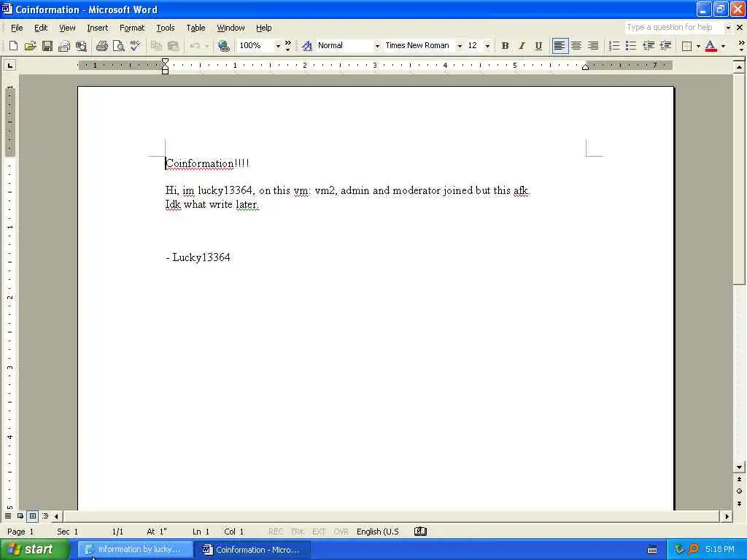Toggle REC macro recording in status bar
This screenshot has width=747, height=560.
(x=275, y=532)
